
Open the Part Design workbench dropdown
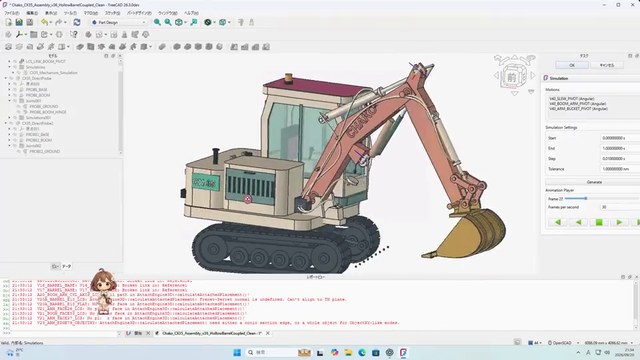click(x=119, y=22)
